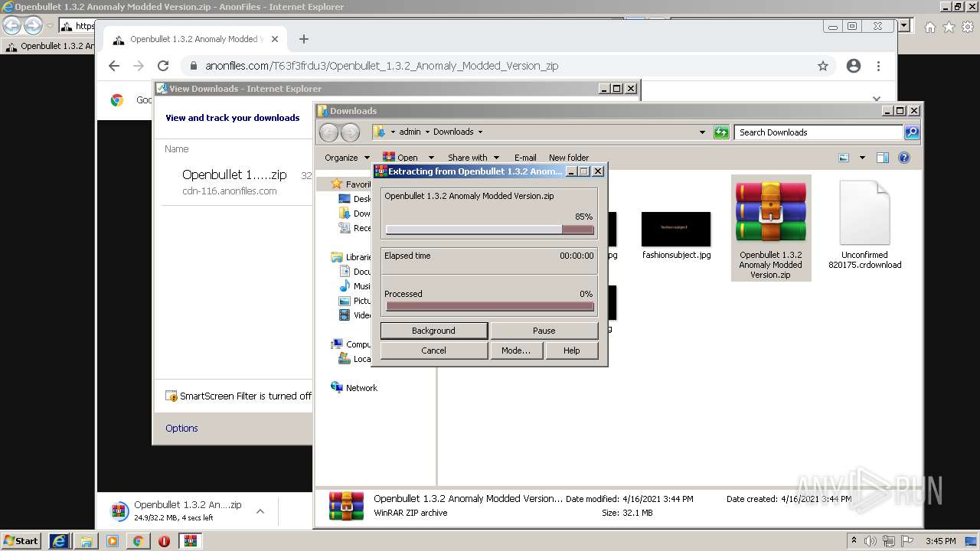
Task: Expand the Chrome download item chevron
Action: (260, 511)
